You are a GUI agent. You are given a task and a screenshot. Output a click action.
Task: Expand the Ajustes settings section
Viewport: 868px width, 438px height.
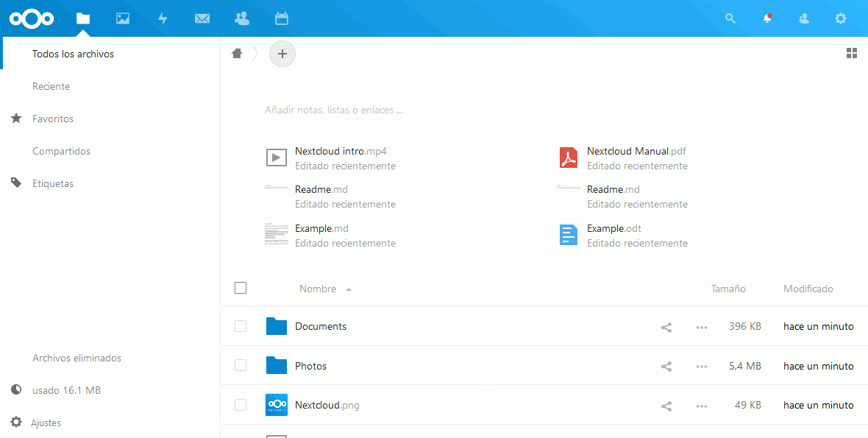pyautogui.click(x=46, y=423)
